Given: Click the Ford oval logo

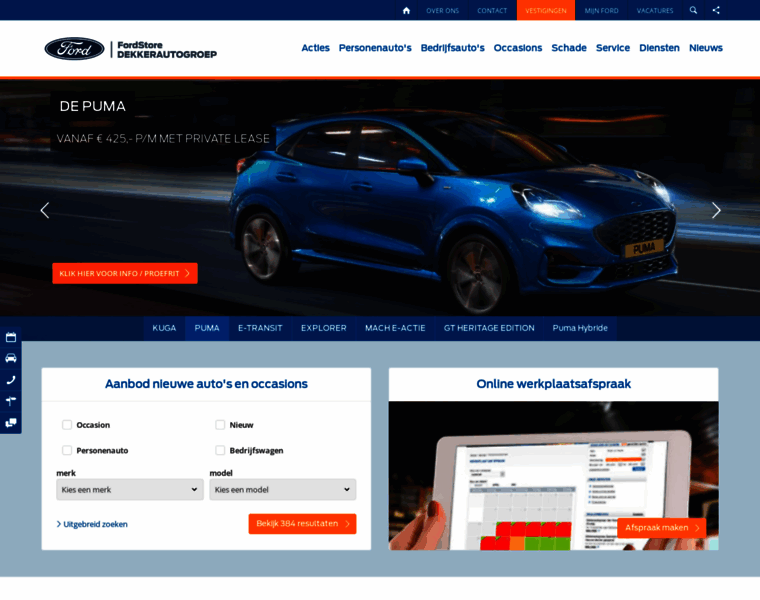Looking at the screenshot, I should click(x=74, y=48).
